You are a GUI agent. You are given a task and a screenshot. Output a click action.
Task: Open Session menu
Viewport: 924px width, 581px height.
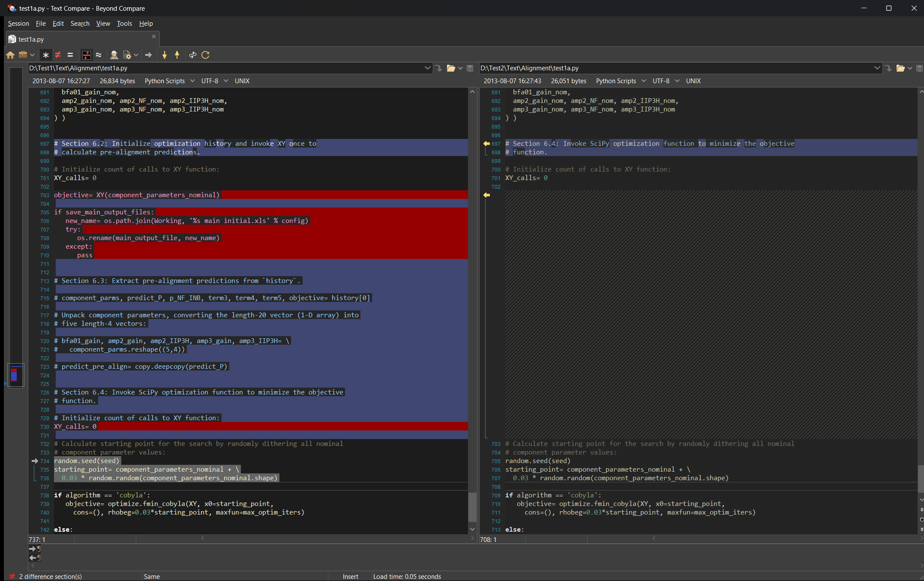pyautogui.click(x=18, y=24)
